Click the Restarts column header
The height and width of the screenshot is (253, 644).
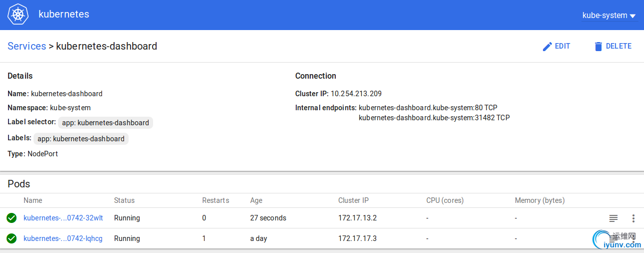click(x=216, y=200)
